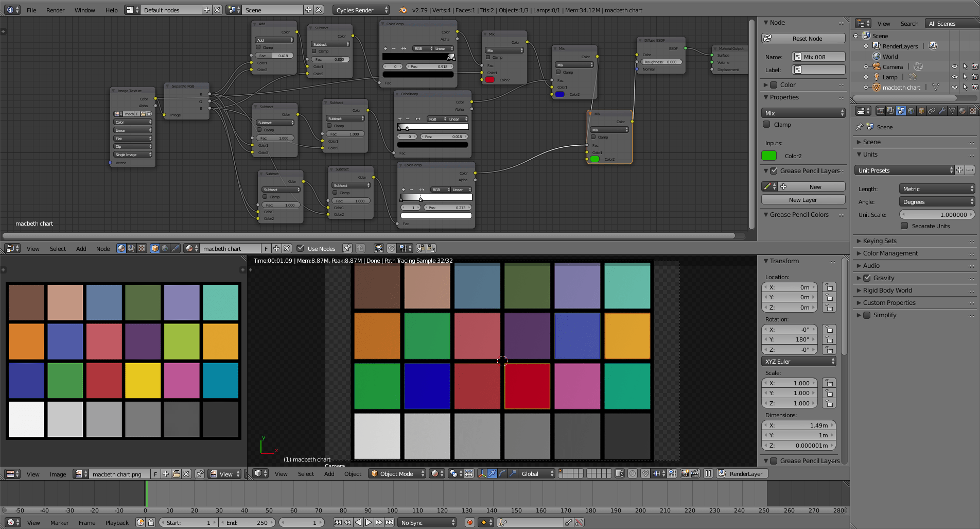Select compositing nodes tree type icon

131,248
